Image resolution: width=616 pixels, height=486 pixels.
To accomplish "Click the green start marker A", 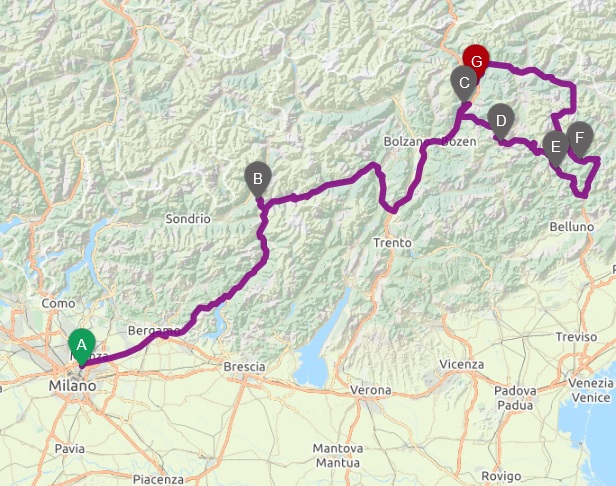I will (x=82, y=347).
